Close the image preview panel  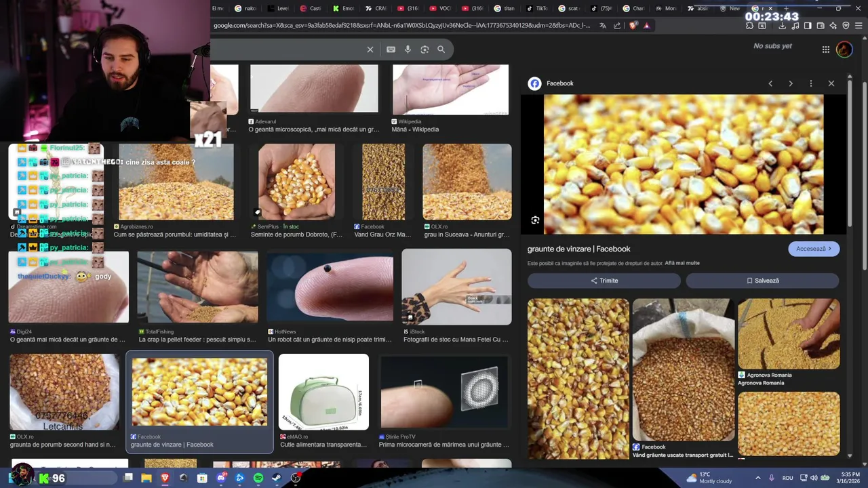point(831,83)
